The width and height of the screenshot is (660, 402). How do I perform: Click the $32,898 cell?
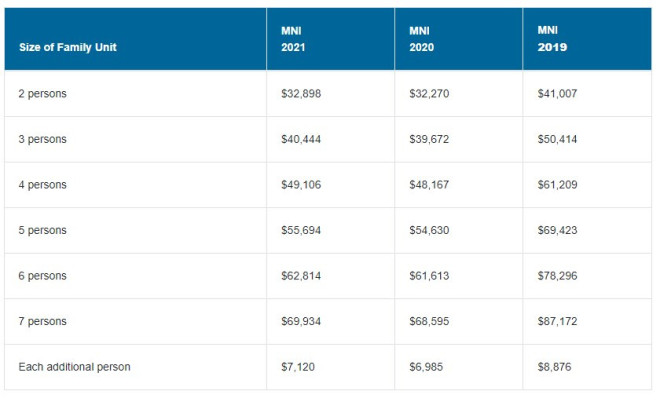(x=301, y=93)
